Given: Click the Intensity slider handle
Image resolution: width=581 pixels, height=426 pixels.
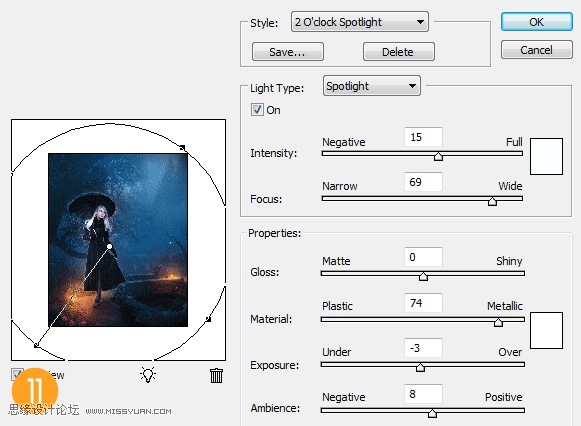Looking at the screenshot, I should coord(438,156).
